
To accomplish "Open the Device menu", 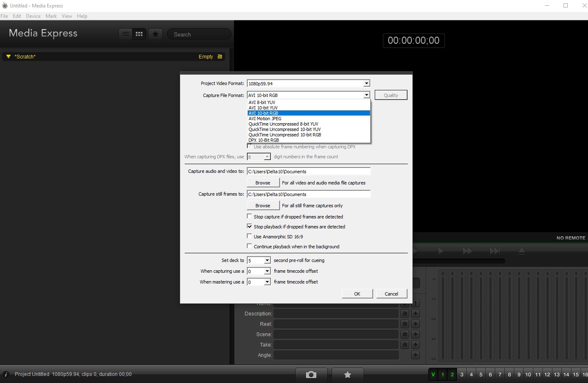I will point(33,16).
